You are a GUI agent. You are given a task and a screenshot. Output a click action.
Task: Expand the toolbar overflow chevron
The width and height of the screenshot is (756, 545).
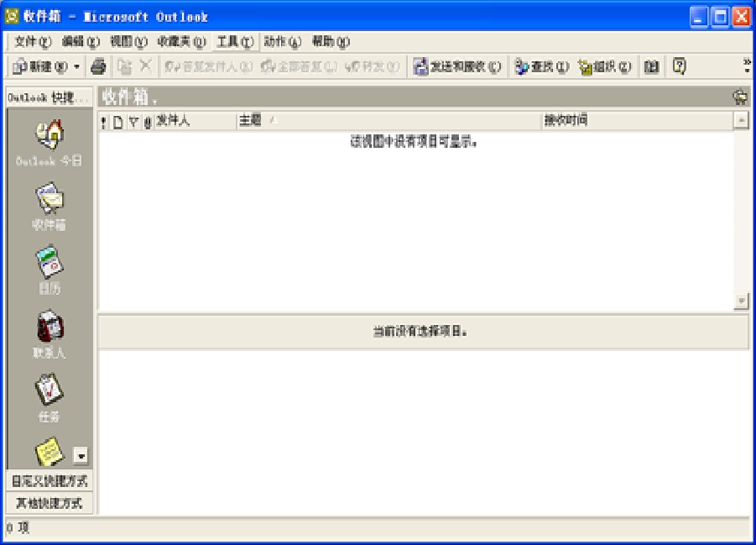coord(747,66)
